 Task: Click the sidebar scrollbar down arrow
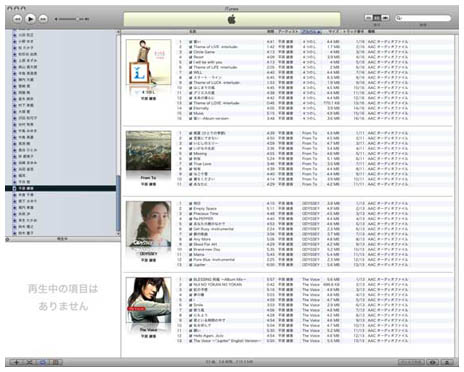(x=118, y=234)
